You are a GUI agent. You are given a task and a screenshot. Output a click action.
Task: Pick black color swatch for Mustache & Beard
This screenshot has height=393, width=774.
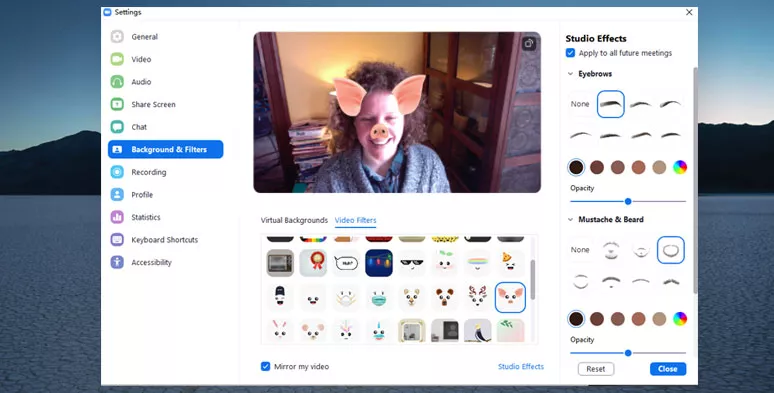pyautogui.click(x=576, y=319)
